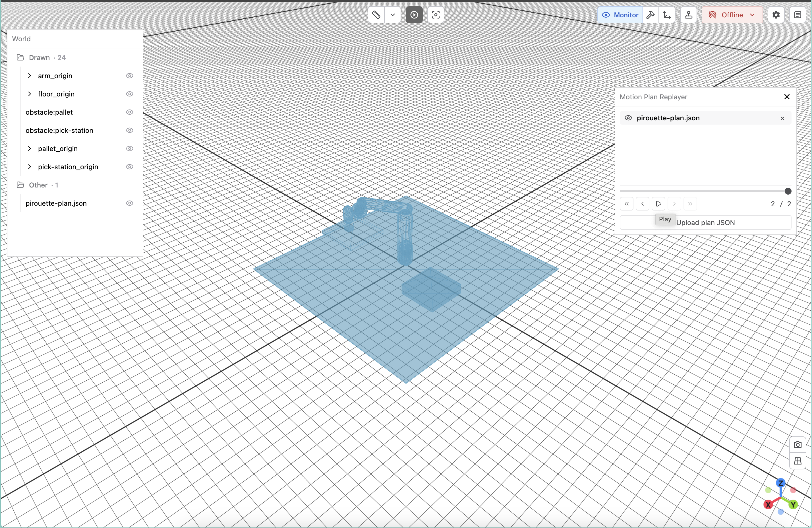Click the Other folder icon

[x=20, y=185]
